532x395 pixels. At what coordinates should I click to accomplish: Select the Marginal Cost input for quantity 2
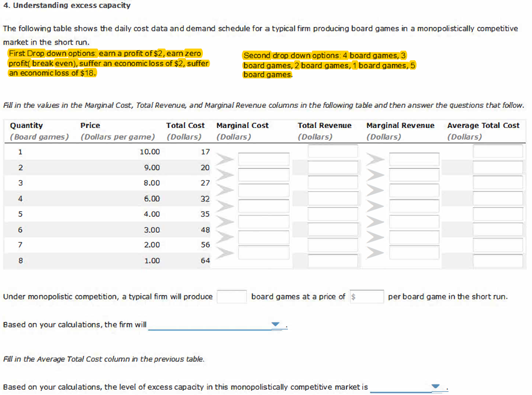click(263, 175)
